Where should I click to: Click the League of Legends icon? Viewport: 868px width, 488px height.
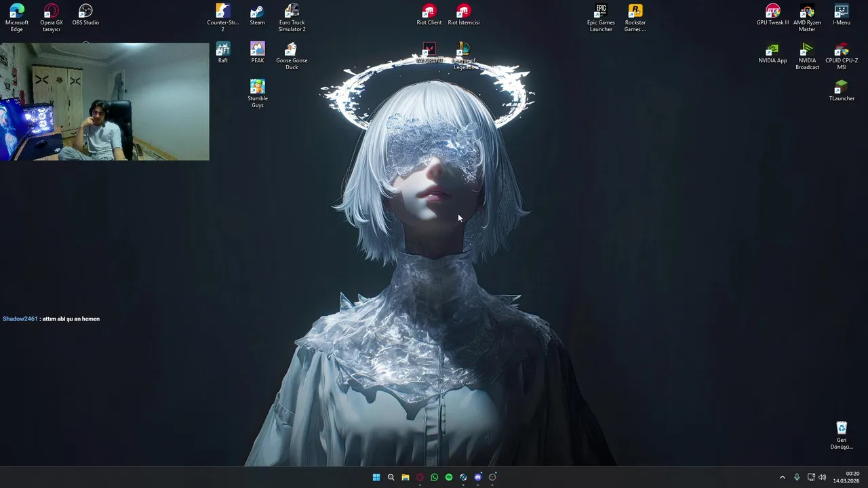pos(463,56)
